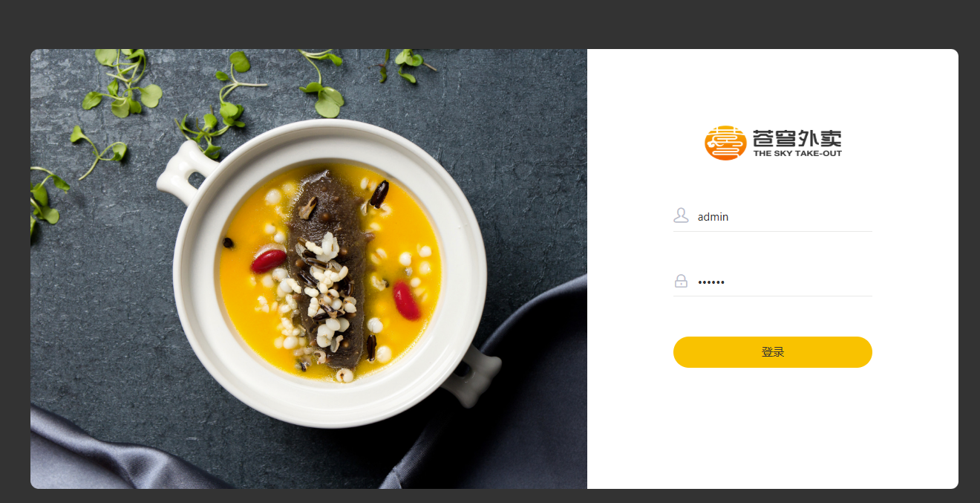The height and width of the screenshot is (503, 980).
Task: Click the 苍穹外卖 brand name text
Action: [x=797, y=138]
